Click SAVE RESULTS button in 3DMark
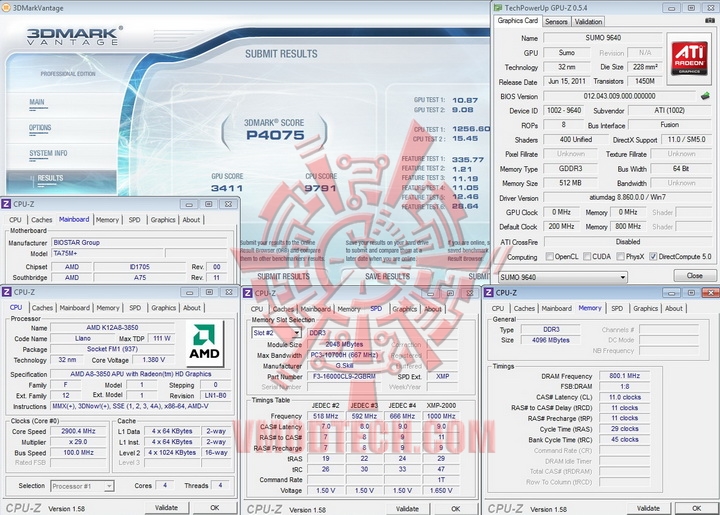 pos(387,276)
